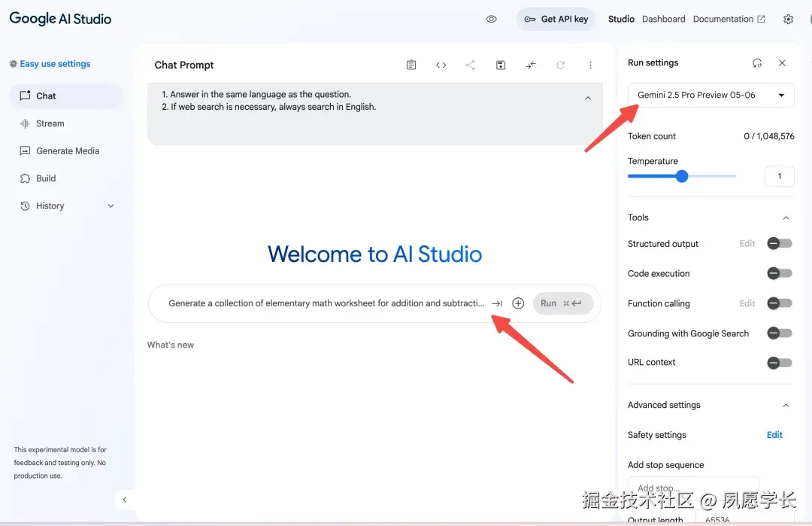
Task: Open the Studio tab
Action: click(x=621, y=19)
